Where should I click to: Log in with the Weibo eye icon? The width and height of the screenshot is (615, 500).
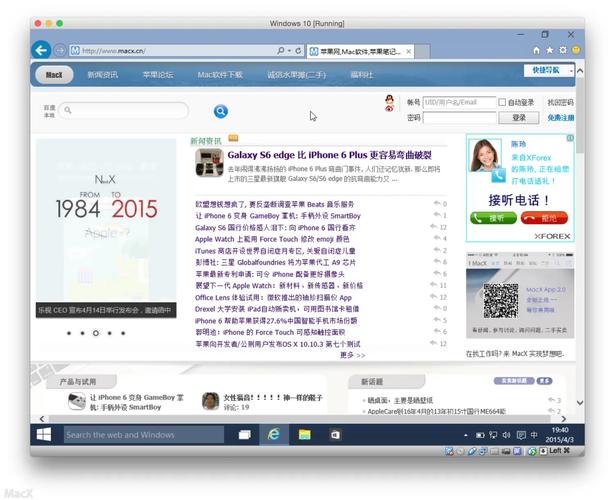(x=389, y=108)
